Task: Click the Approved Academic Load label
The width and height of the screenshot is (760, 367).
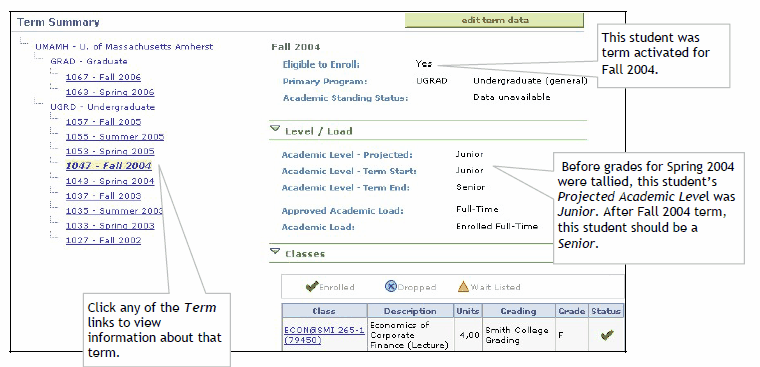Action: [343, 211]
